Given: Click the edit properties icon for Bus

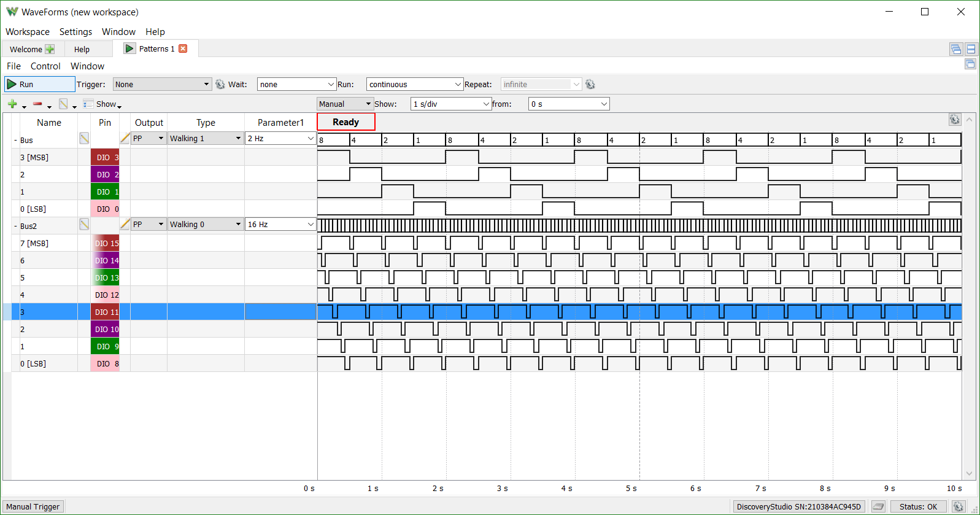Looking at the screenshot, I should (x=84, y=139).
